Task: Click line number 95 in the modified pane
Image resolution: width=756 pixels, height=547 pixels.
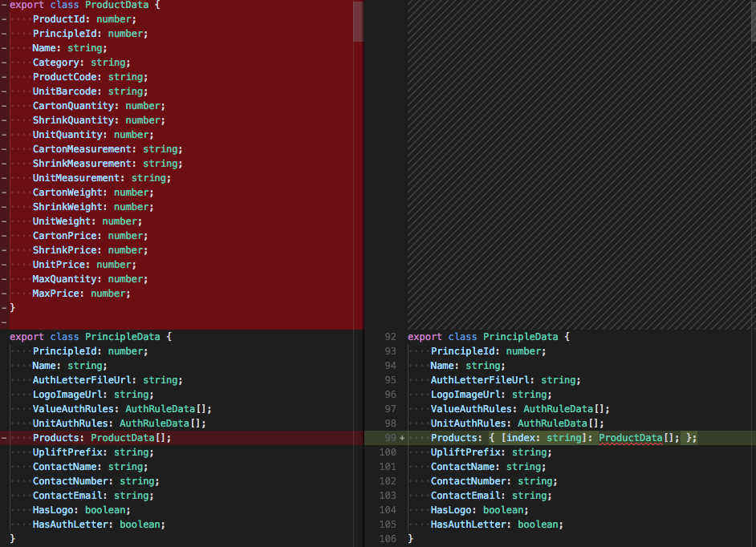Action: pos(391,380)
